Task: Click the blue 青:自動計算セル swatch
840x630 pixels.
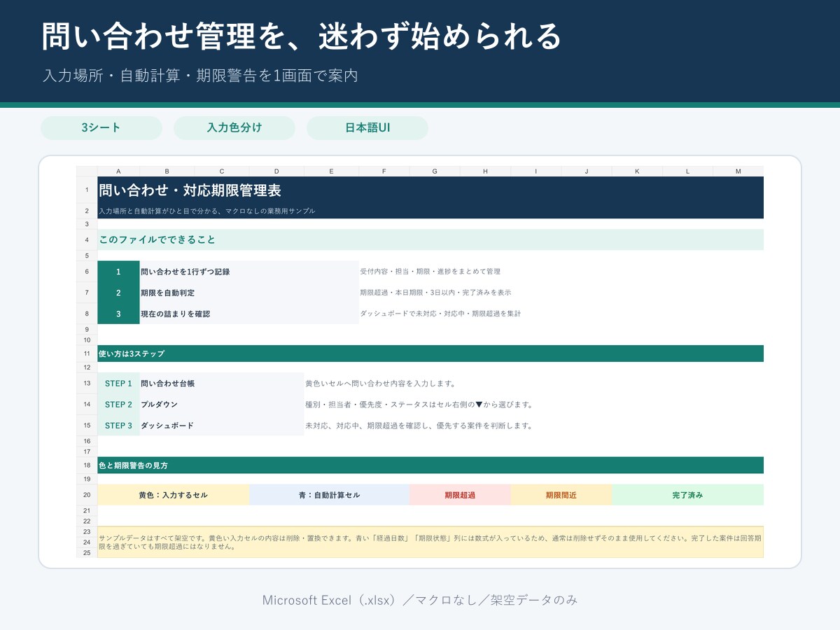Action: 330,495
